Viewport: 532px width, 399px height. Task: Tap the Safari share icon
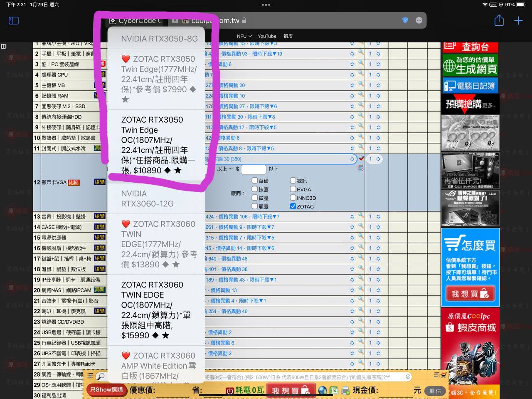click(499, 20)
